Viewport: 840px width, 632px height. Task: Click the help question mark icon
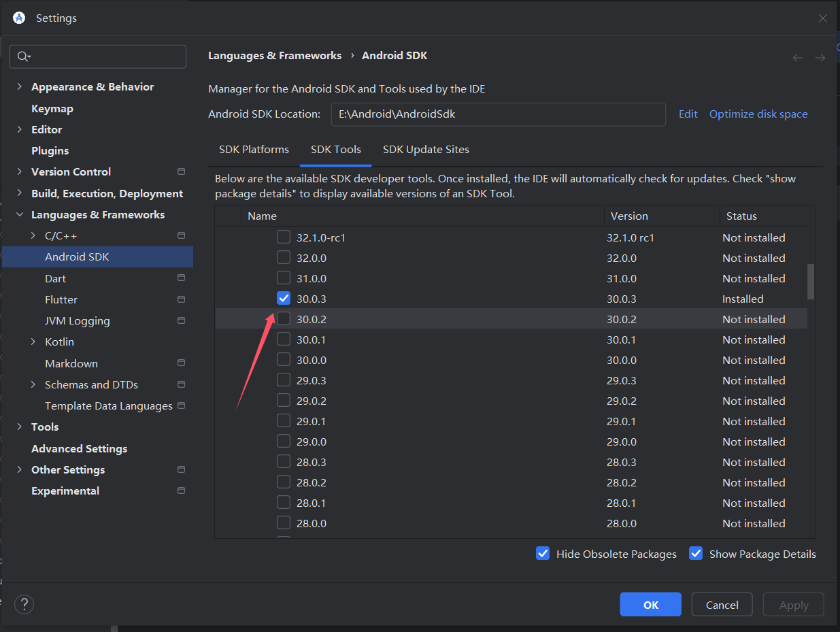(24, 604)
